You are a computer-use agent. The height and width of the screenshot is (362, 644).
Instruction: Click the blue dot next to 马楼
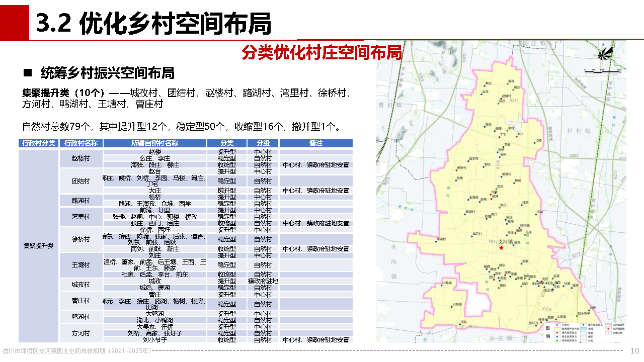coord(535,143)
